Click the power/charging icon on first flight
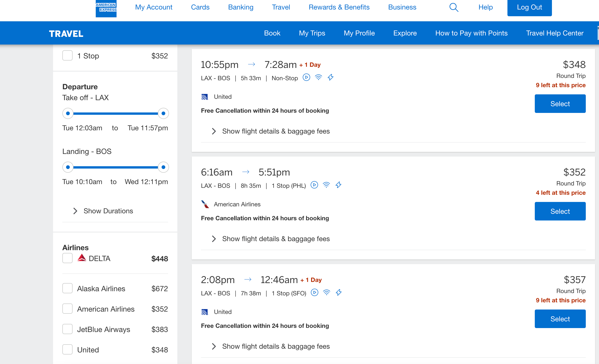This screenshot has height=364, width=599. click(x=332, y=77)
